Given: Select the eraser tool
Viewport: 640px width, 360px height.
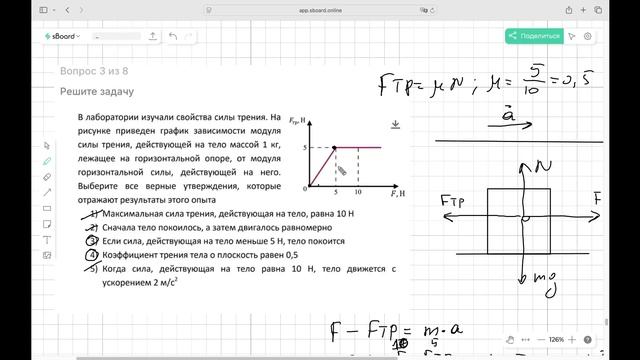Looking at the screenshot, I should point(47,177).
